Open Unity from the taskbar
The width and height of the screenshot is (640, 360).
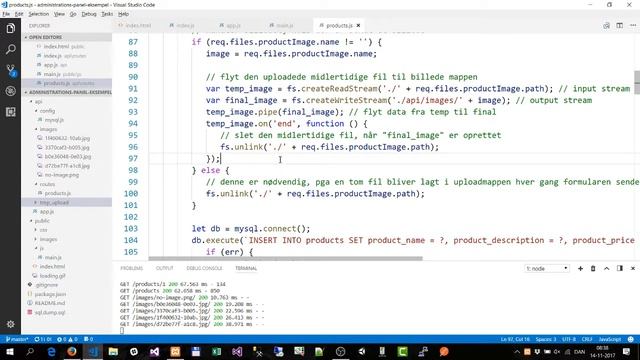(361, 351)
